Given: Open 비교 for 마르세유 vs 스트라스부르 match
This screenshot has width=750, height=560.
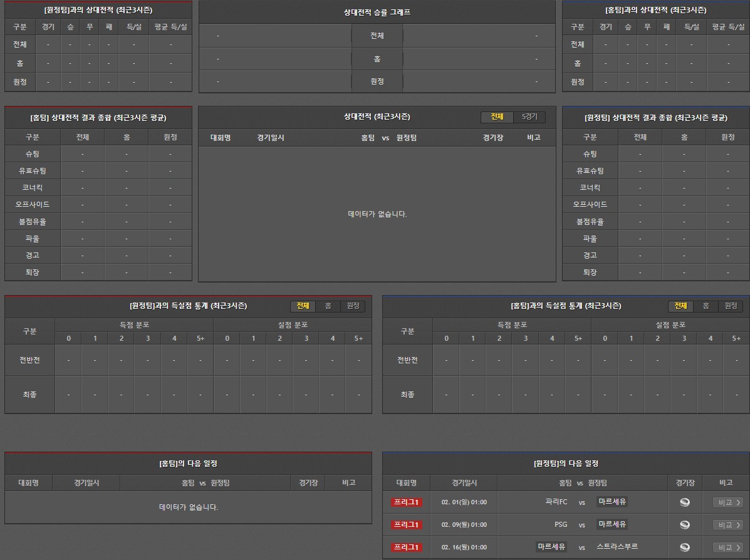Looking at the screenshot, I should tap(728, 547).
